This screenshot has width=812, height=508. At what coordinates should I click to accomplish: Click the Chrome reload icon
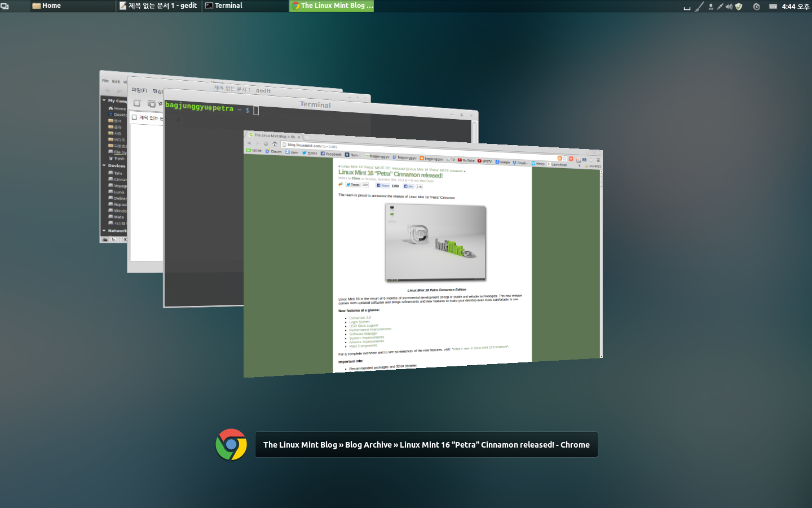pos(266,143)
